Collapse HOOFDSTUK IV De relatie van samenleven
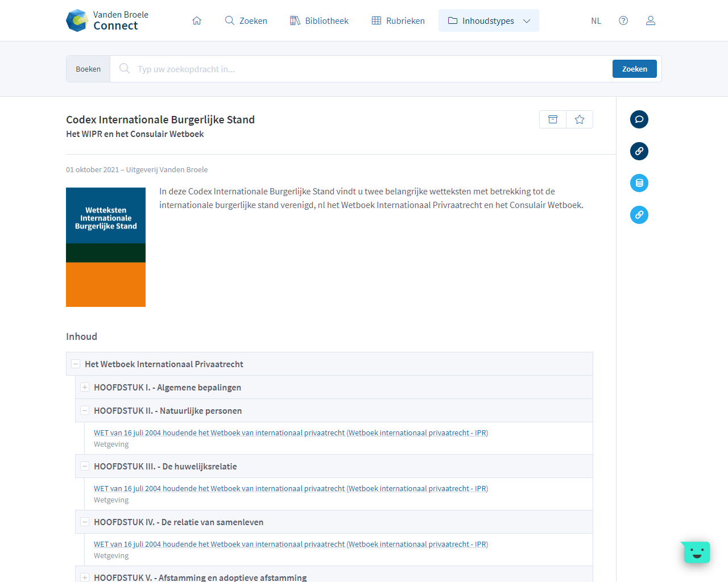This screenshot has height=582, width=728. coord(85,522)
